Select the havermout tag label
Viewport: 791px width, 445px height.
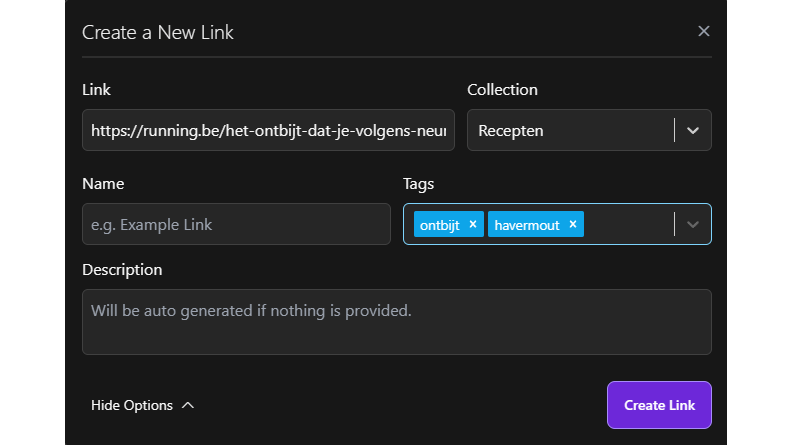[x=528, y=225]
